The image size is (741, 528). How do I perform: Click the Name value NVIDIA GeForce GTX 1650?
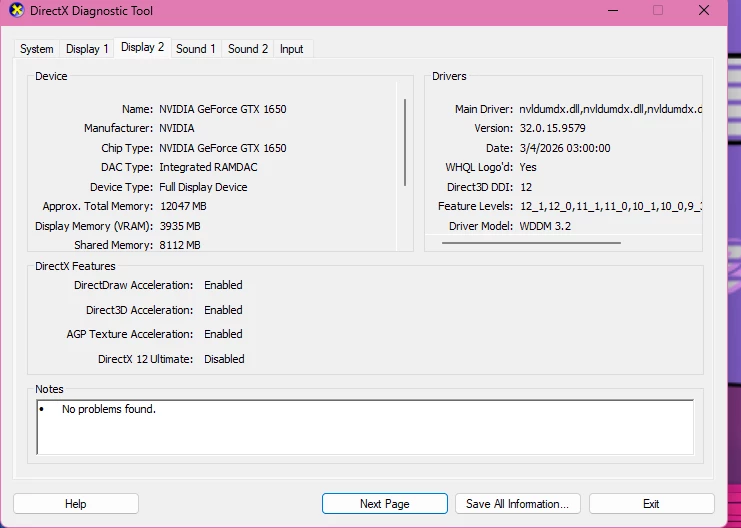click(223, 109)
